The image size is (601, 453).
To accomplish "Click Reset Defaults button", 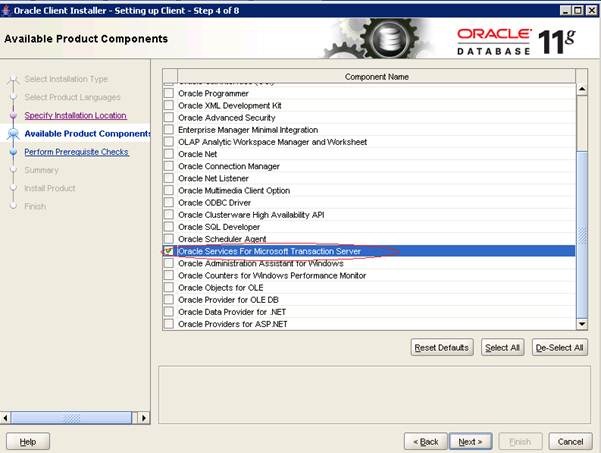I will click(441, 347).
